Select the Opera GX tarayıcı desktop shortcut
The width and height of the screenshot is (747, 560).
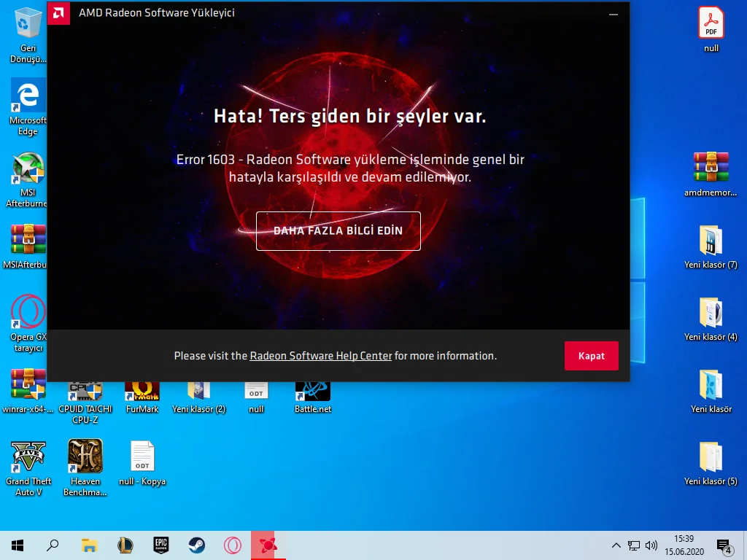pyautogui.click(x=28, y=324)
